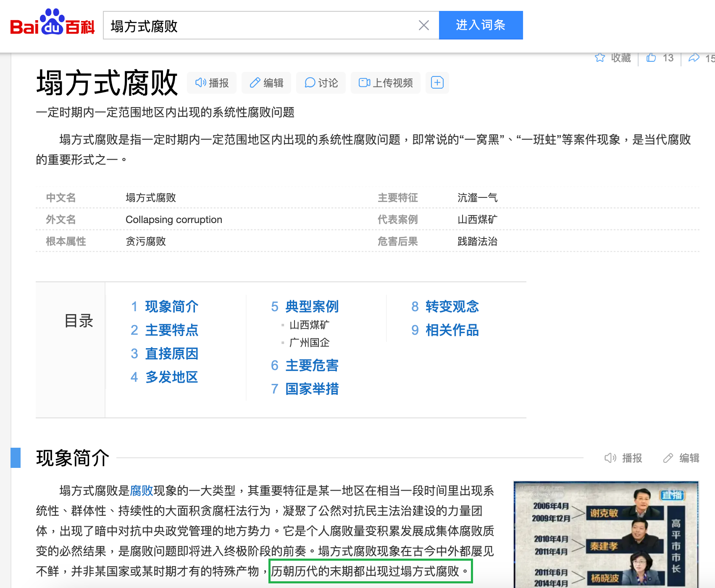Click the search input field
This screenshot has width=715, height=588.
coord(260,26)
